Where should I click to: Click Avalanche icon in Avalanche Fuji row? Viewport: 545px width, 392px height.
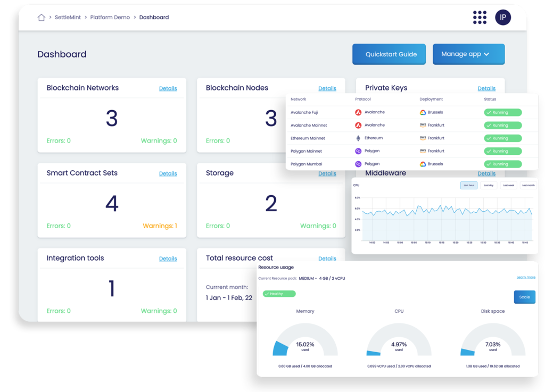point(358,112)
